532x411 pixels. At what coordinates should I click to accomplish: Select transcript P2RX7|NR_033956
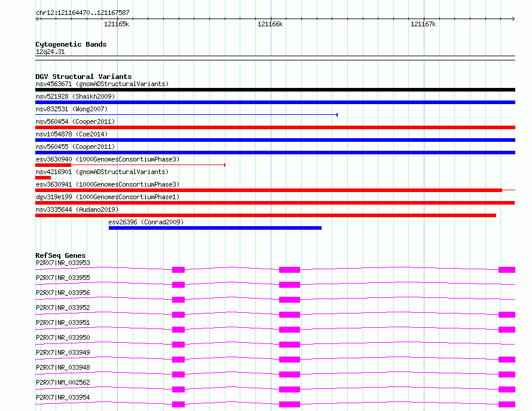point(63,293)
